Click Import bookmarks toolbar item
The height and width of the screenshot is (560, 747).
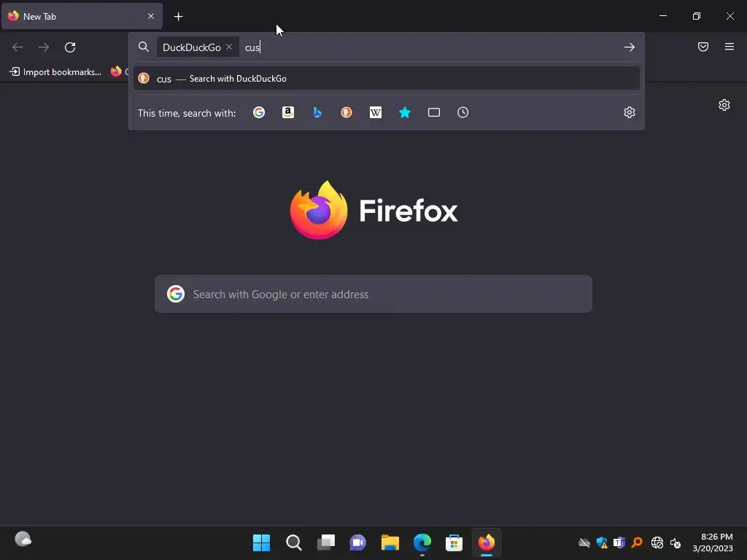[55, 72]
